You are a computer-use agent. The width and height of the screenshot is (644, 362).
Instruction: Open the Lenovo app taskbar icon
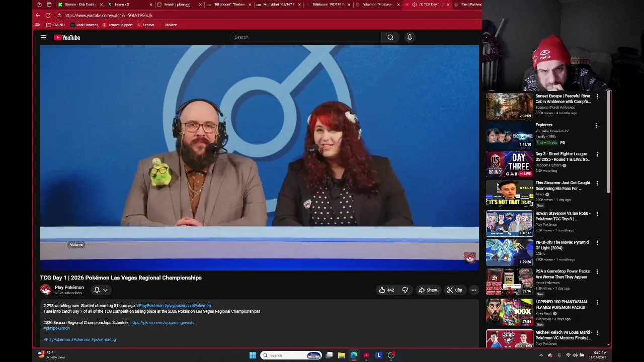tap(379, 355)
